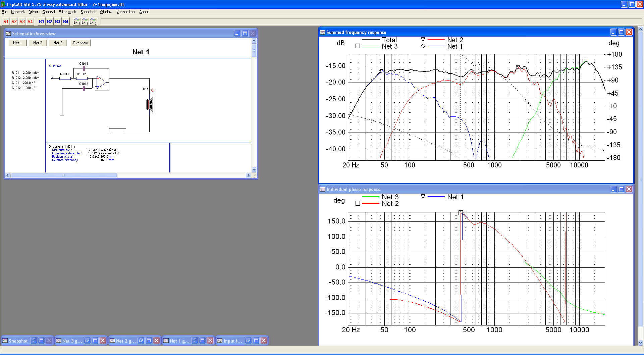Click the Individual phase response window icon

[323, 189]
